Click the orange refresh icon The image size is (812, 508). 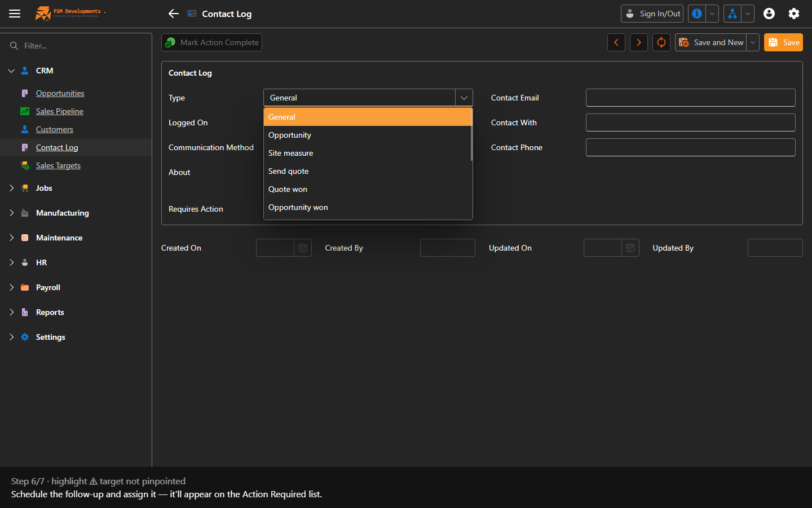(661, 42)
